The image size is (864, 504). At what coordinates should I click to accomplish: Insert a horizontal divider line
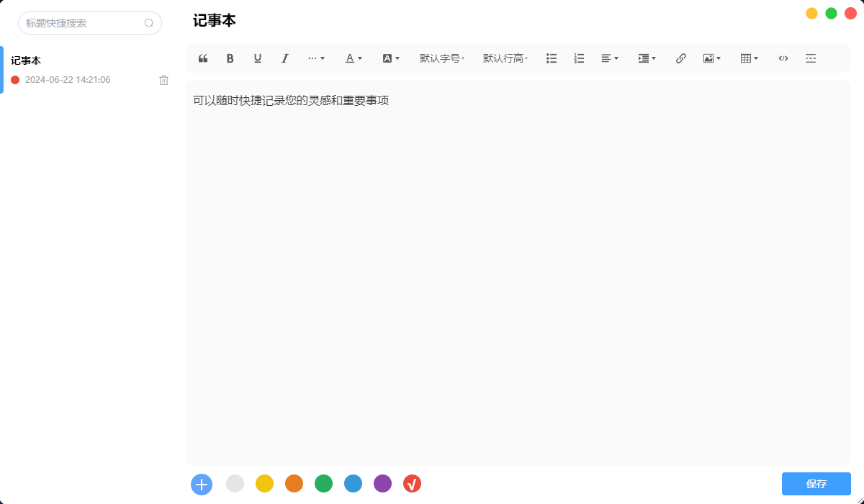(x=811, y=58)
